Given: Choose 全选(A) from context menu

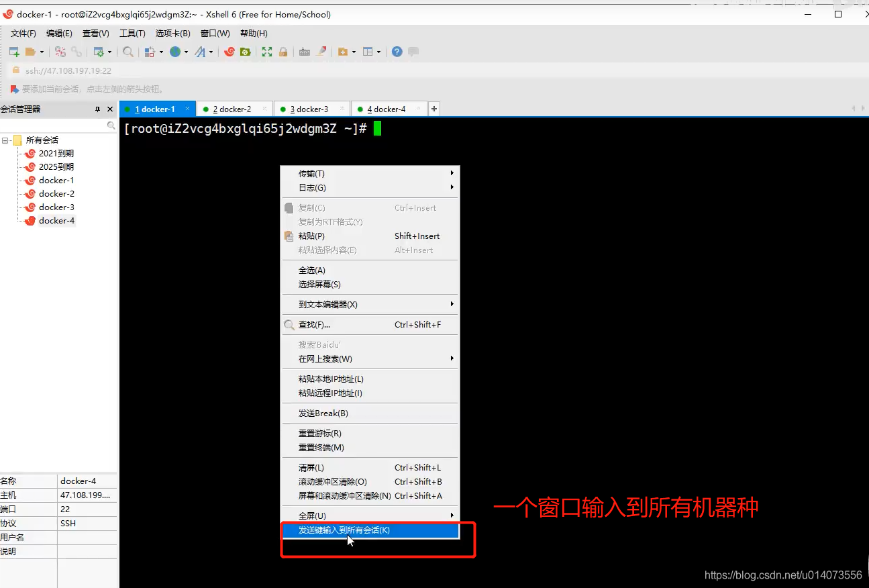Looking at the screenshot, I should tap(370, 271).
